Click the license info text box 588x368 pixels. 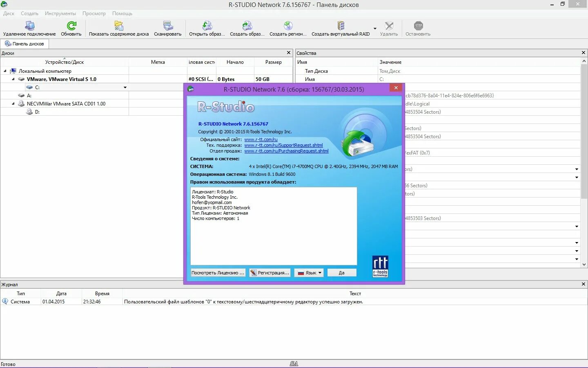click(274, 226)
